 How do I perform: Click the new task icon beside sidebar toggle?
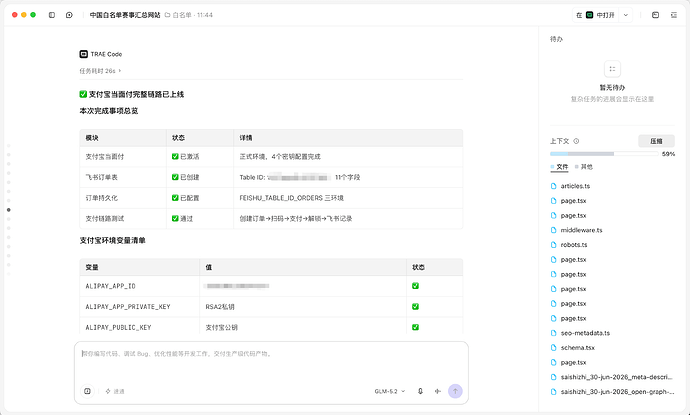(69, 15)
